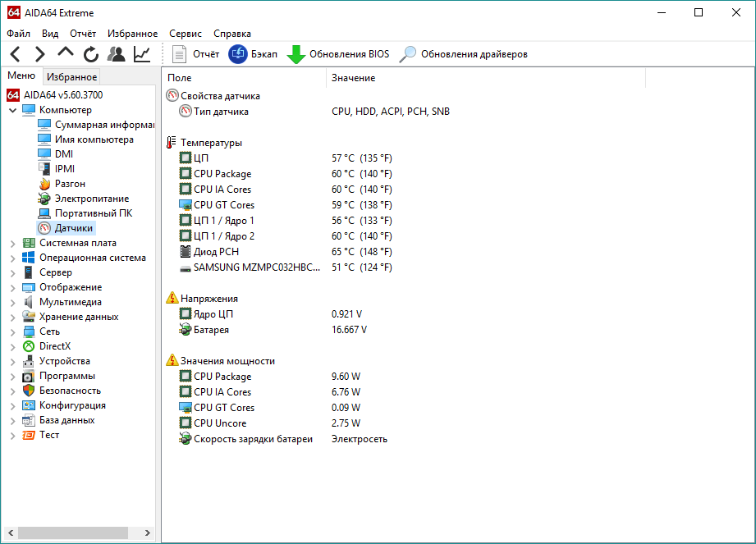Go forward with the right arrow toolbar icon
The image size is (756, 544).
[39, 54]
